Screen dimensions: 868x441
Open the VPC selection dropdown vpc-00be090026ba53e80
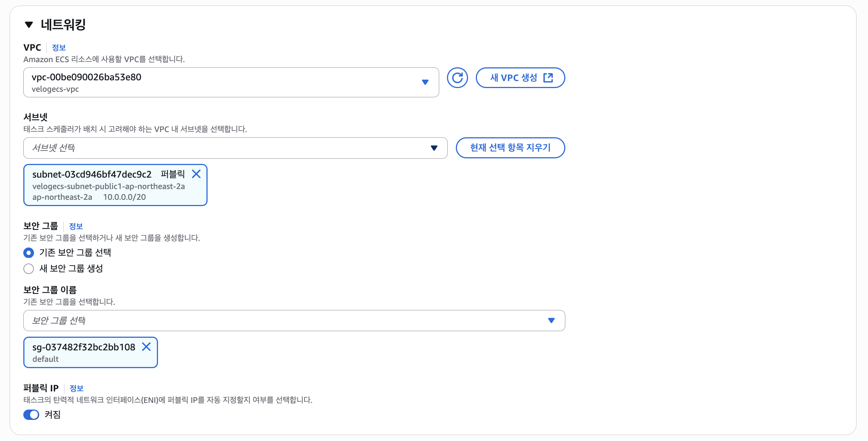click(222, 82)
